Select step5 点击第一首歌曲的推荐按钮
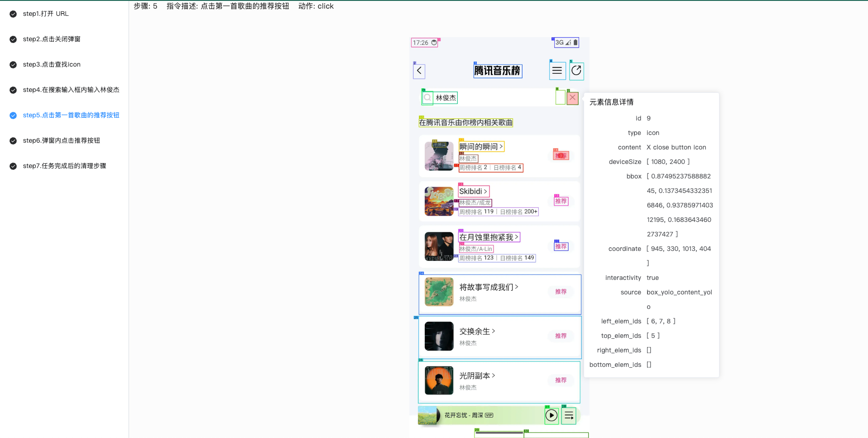868x438 pixels. click(x=71, y=115)
